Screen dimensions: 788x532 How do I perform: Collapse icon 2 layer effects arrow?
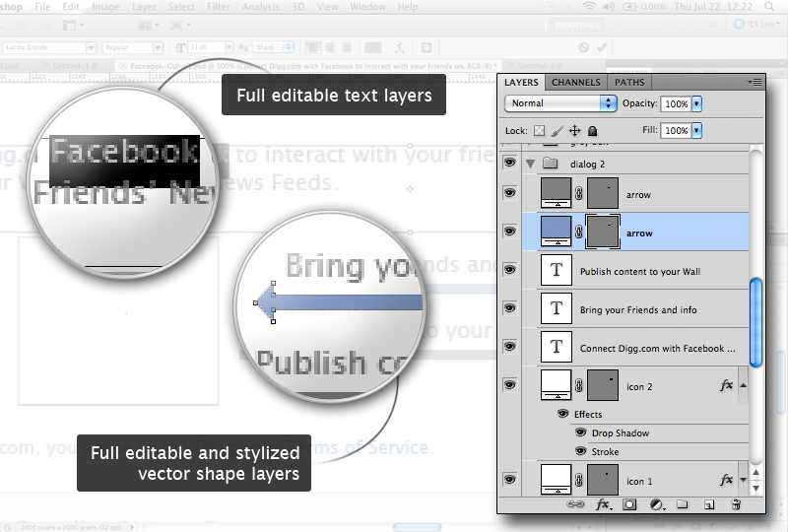[744, 385]
